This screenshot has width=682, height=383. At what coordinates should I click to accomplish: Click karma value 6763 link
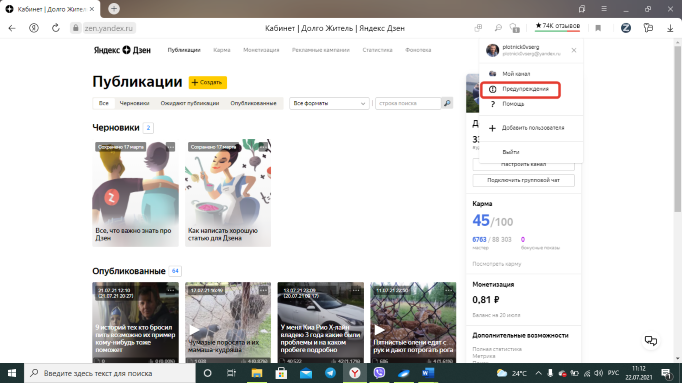479,240
